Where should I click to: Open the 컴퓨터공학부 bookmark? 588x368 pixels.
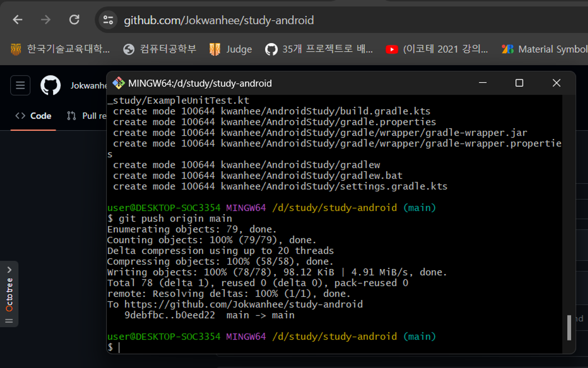(160, 49)
